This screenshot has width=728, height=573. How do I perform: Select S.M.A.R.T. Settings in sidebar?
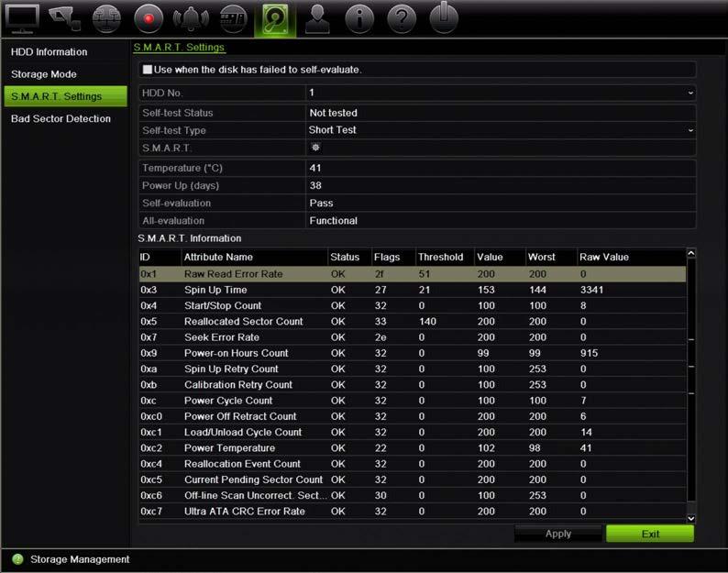coord(65,96)
